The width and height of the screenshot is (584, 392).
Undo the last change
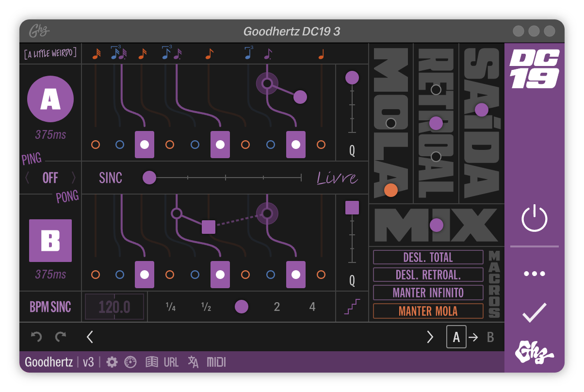(35, 336)
